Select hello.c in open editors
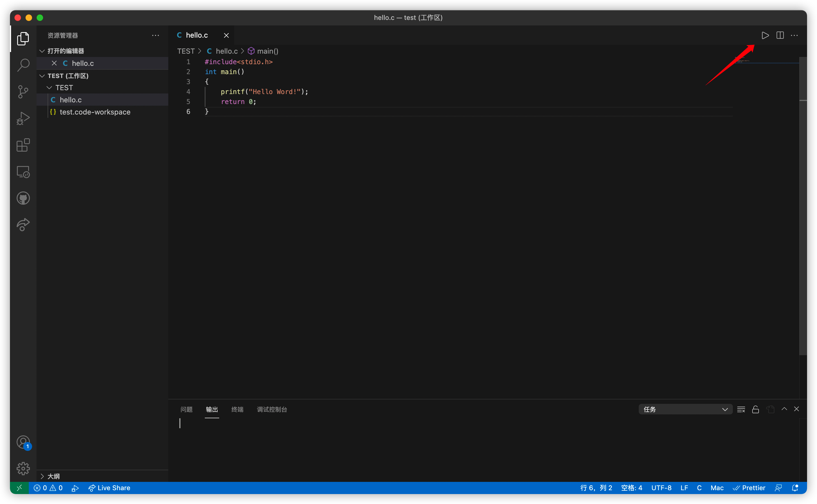This screenshot has width=817, height=504. click(102, 63)
